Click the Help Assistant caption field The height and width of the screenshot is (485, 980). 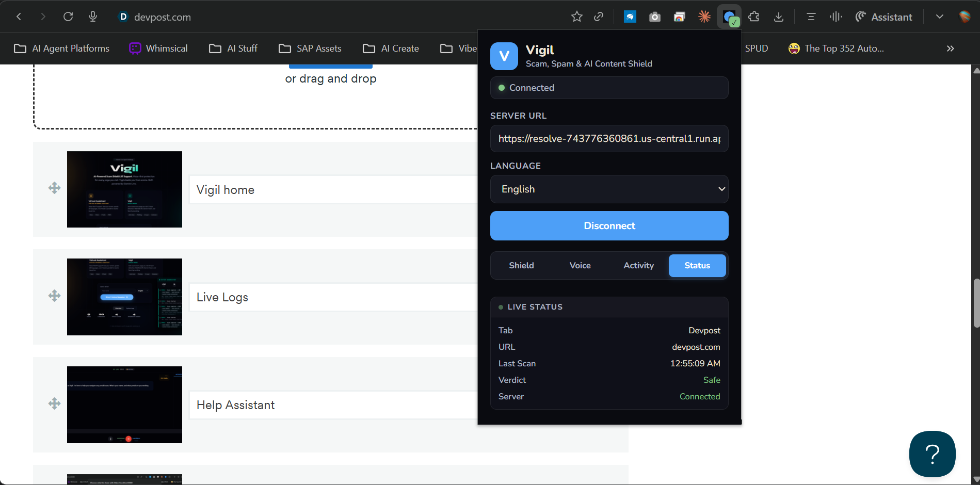point(333,405)
